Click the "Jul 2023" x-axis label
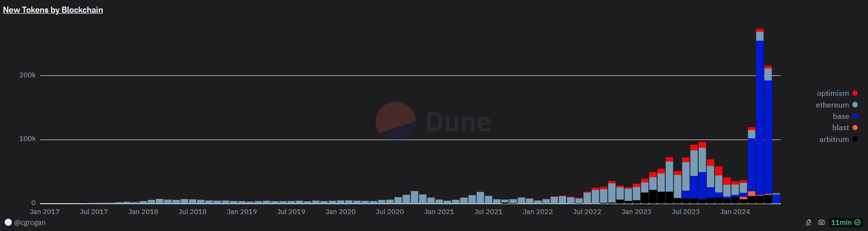 pyautogui.click(x=686, y=212)
